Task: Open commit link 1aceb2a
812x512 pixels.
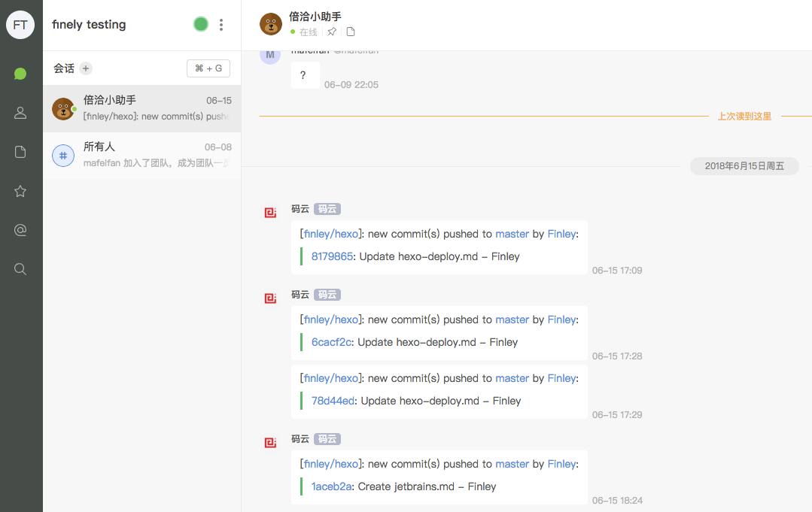Action: (331, 486)
